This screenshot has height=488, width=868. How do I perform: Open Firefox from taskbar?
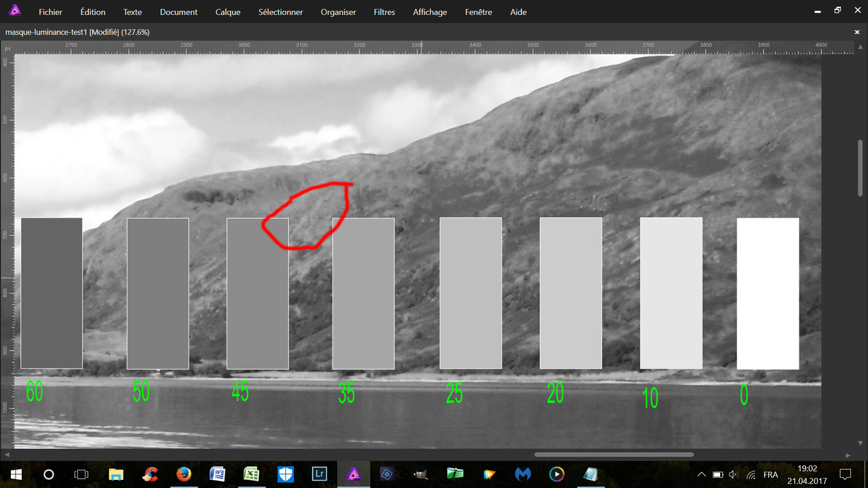point(184,474)
